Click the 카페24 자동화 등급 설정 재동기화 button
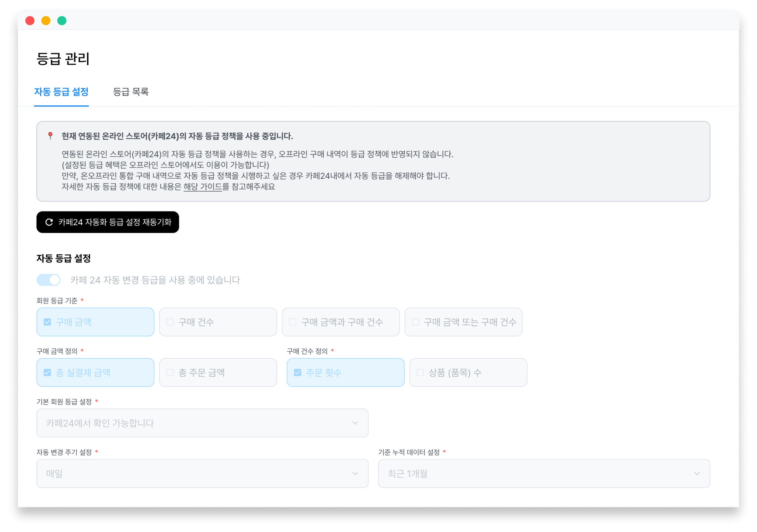The height and width of the screenshot is (532, 757). click(108, 222)
